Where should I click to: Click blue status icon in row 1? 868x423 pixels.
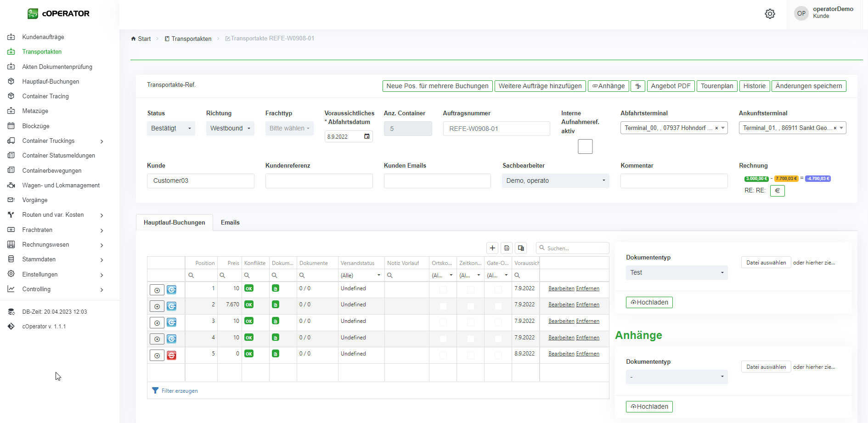click(171, 290)
